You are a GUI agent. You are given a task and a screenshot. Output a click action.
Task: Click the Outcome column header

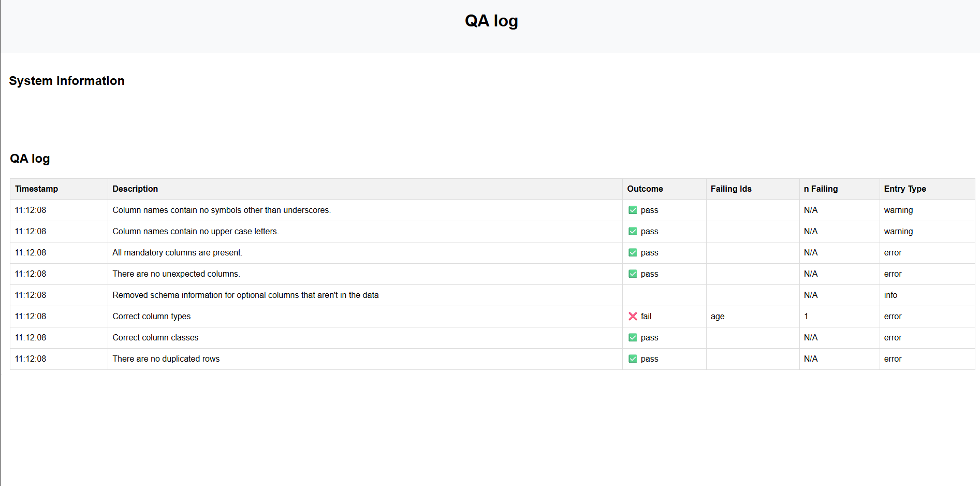[x=645, y=189]
